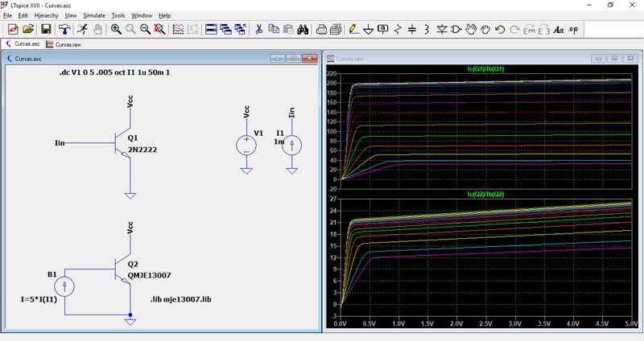Screen dimensions: 644x341
Task: Click the Ic(Q2)/Ib(Q2) trace label
Action: [485, 194]
